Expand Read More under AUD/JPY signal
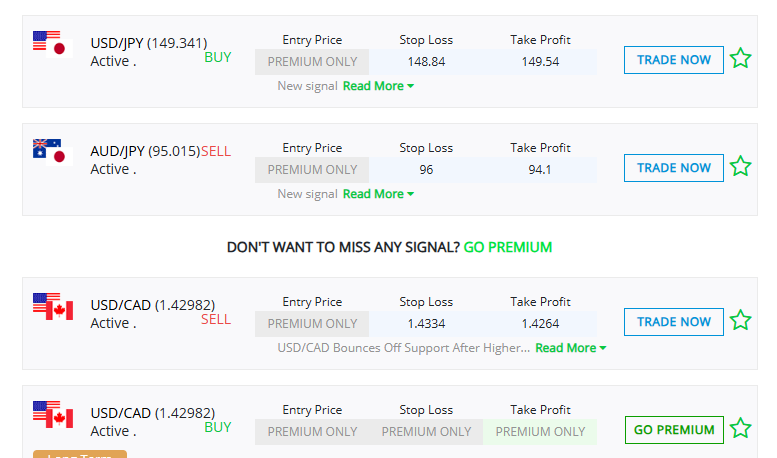This screenshot has width=777, height=458. coord(378,194)
